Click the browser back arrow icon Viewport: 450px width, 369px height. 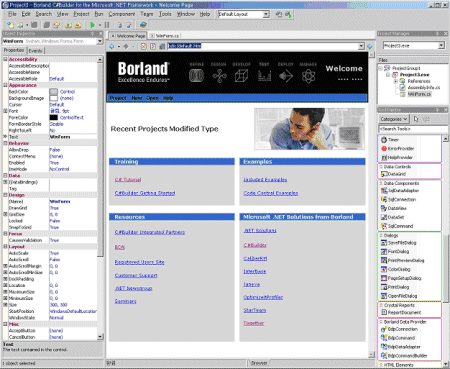point(112,46)
